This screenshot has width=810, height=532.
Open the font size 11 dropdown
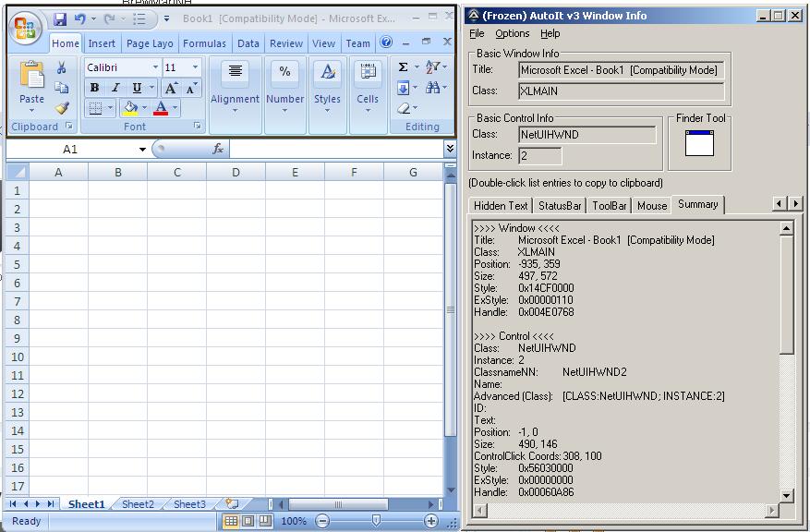coord(195,67)
